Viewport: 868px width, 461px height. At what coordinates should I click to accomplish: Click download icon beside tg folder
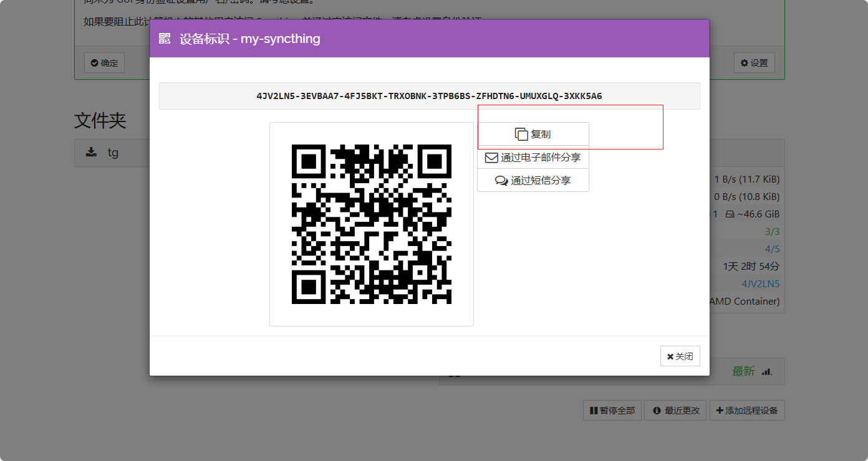[x=91, y=152]
